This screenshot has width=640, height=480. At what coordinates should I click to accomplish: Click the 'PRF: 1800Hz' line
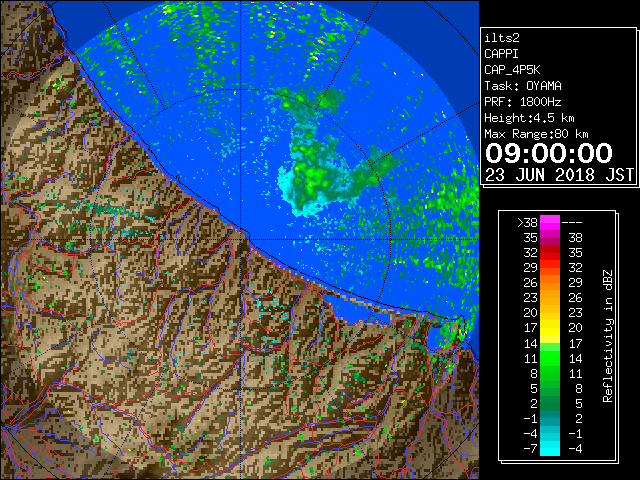[x=523, y=102]
